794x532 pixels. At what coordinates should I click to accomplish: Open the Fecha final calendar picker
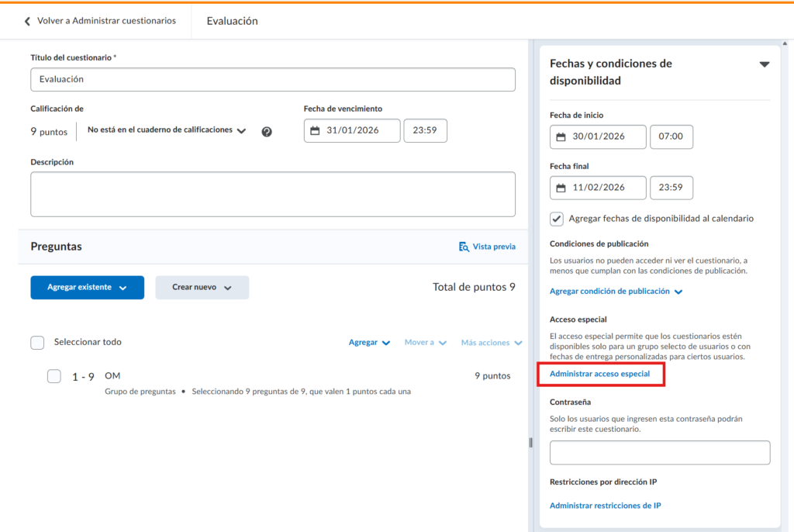click(x=561, y=188)
